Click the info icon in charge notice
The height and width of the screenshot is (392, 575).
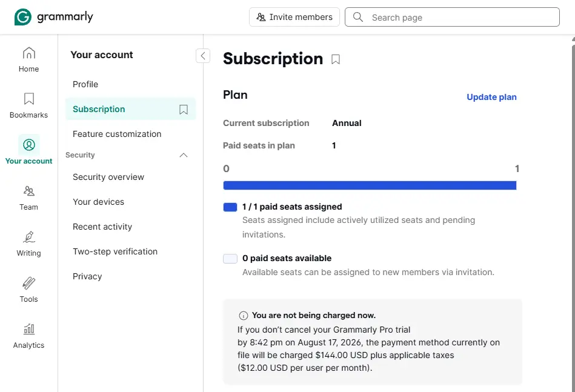[x=243, y=316]
